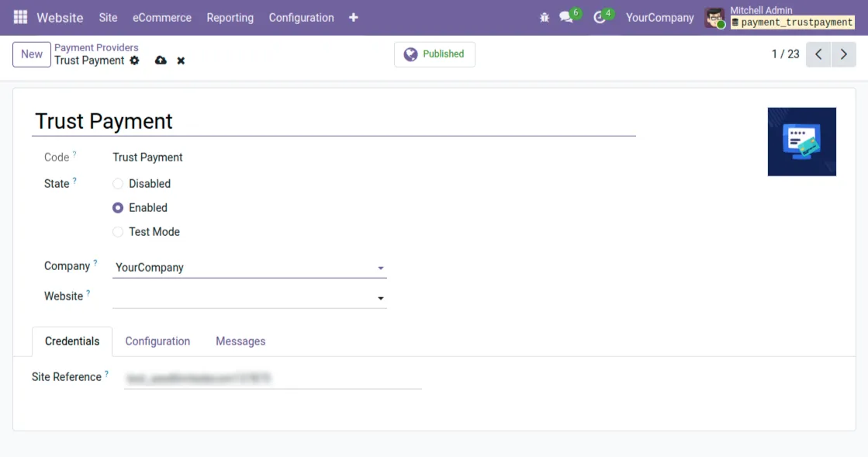
Task: Edit the Trust Payment name field
Action: (334, 121)
